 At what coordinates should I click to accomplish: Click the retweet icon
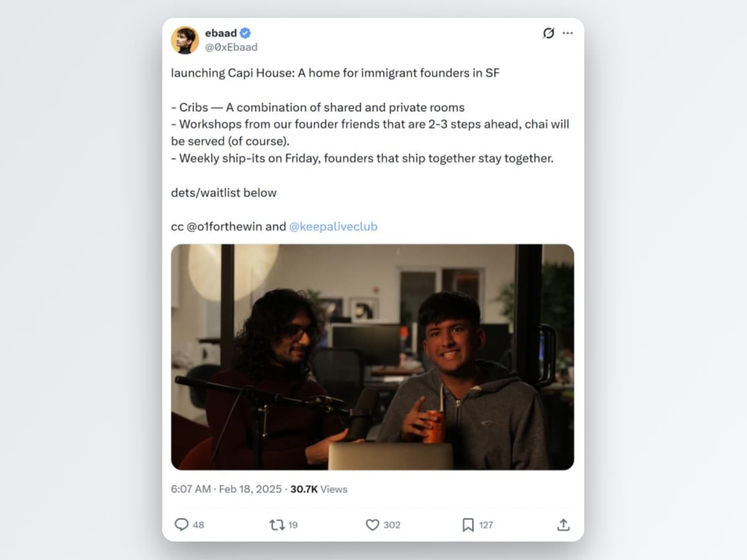tap(276, 525)
